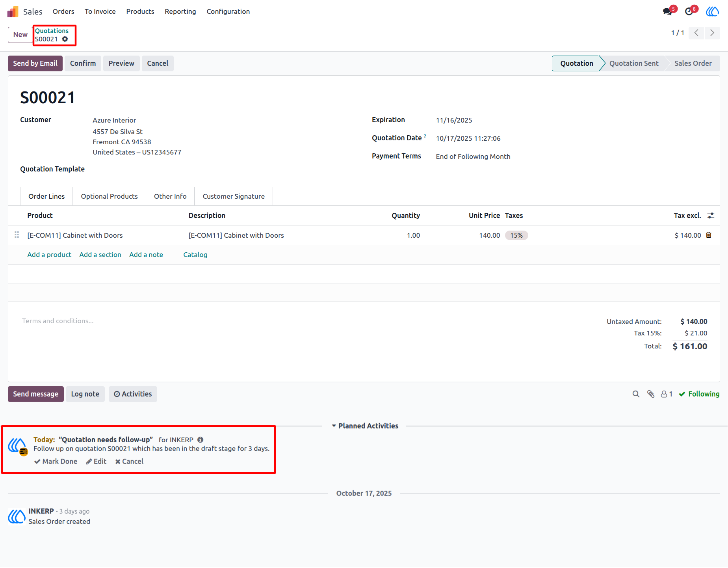Go to previous record arrow
The image size is (728, 568).
pyautogui.click(x=696, y=33)
